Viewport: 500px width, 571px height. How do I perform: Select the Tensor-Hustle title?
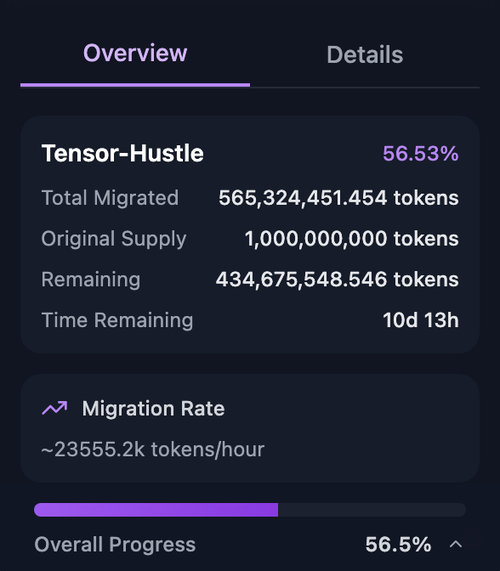tap(122, 153)
